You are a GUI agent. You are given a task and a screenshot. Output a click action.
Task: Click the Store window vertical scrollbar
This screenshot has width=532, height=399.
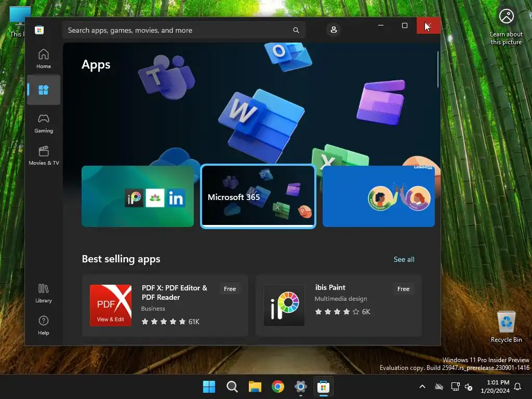437,70
